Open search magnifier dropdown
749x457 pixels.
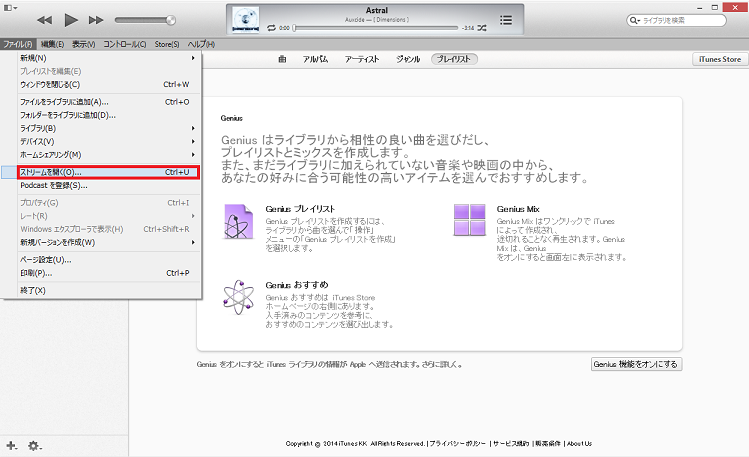click(635, 21)
